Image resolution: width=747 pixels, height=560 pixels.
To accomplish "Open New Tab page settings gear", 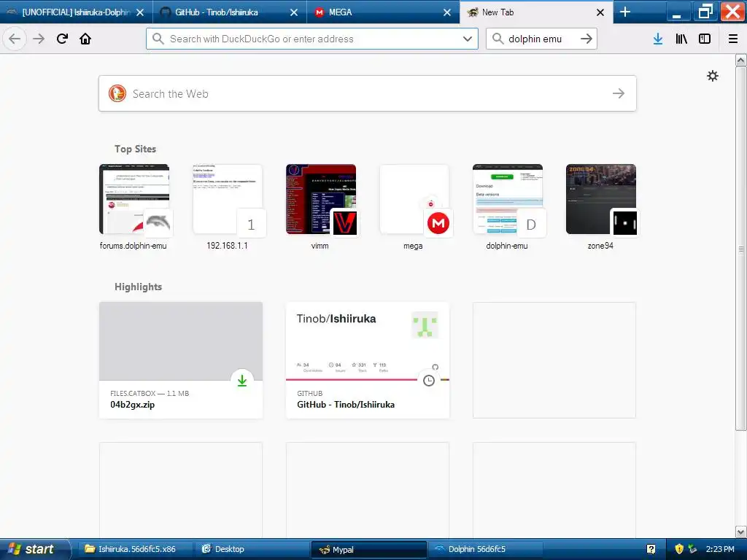I will pos(712,76).
